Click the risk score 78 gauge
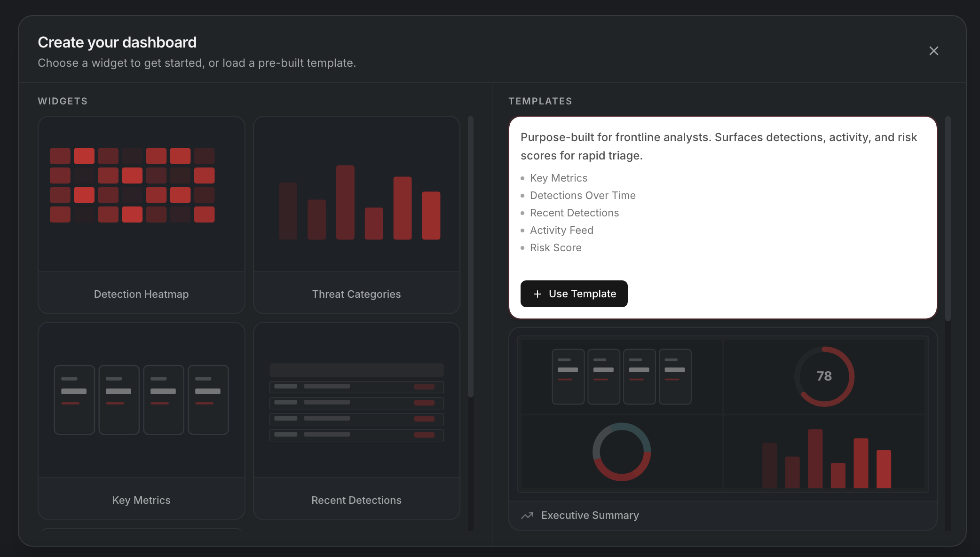The image size is (980, 557). click(x=824, y=376)
